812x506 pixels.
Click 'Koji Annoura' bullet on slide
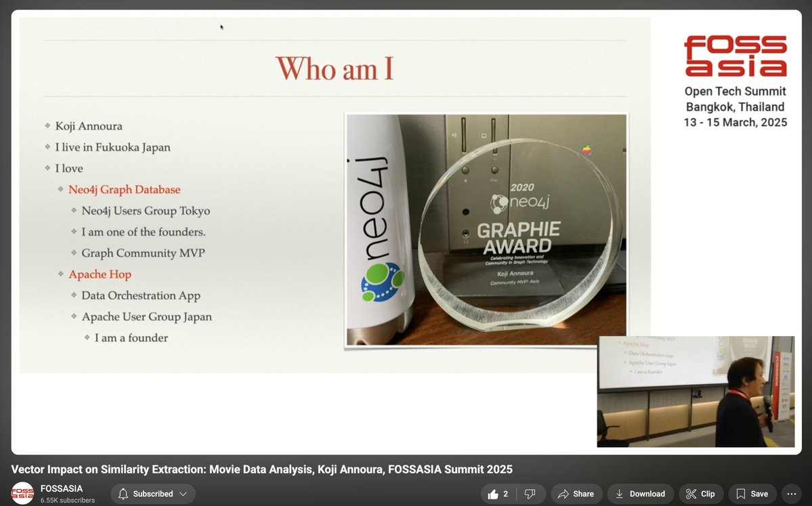point(89,127)
